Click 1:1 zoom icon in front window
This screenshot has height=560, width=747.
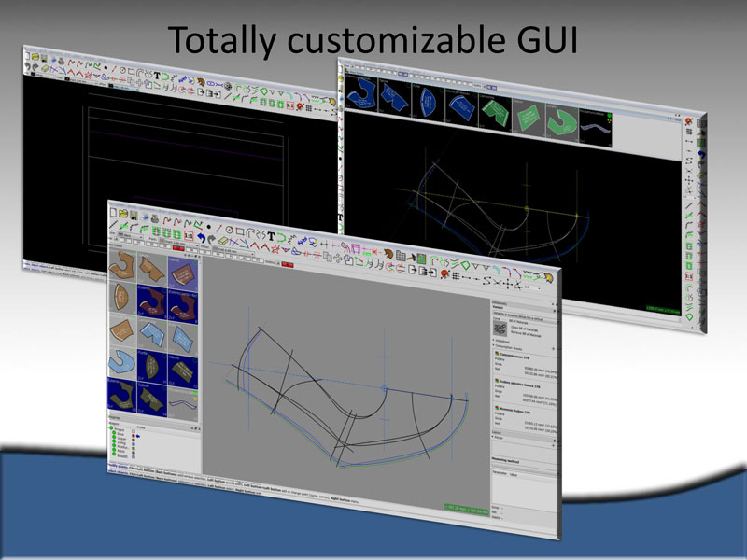point(189,236)
